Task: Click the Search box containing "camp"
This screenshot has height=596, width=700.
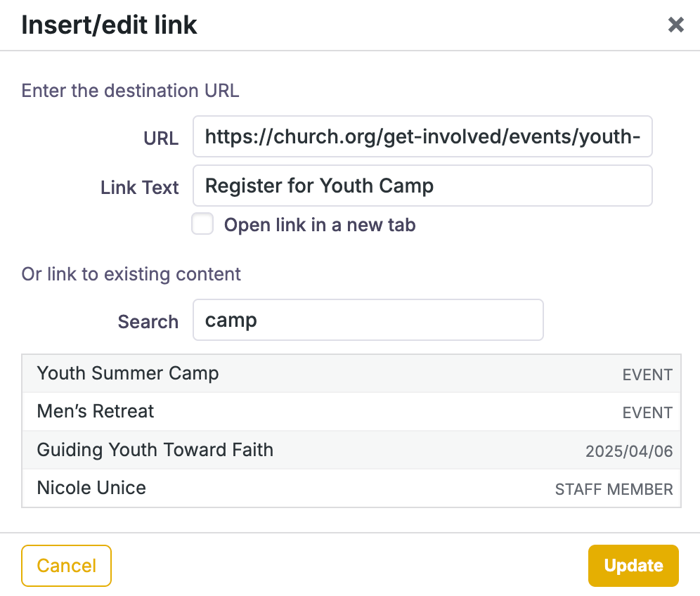Action: 368,320
